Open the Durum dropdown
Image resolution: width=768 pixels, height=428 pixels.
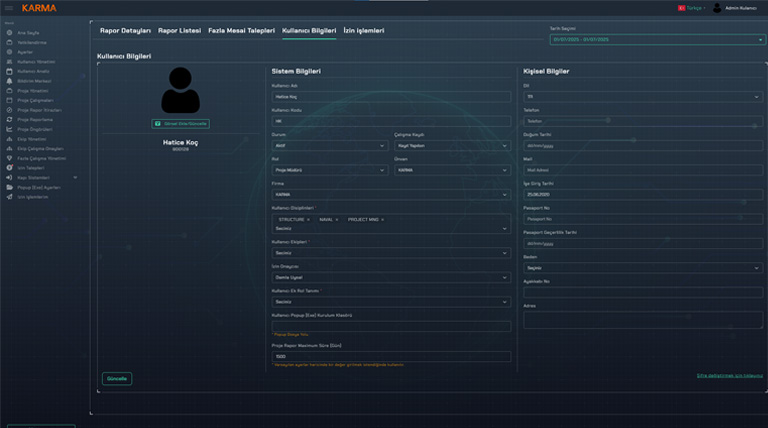[x=328, y=145]
